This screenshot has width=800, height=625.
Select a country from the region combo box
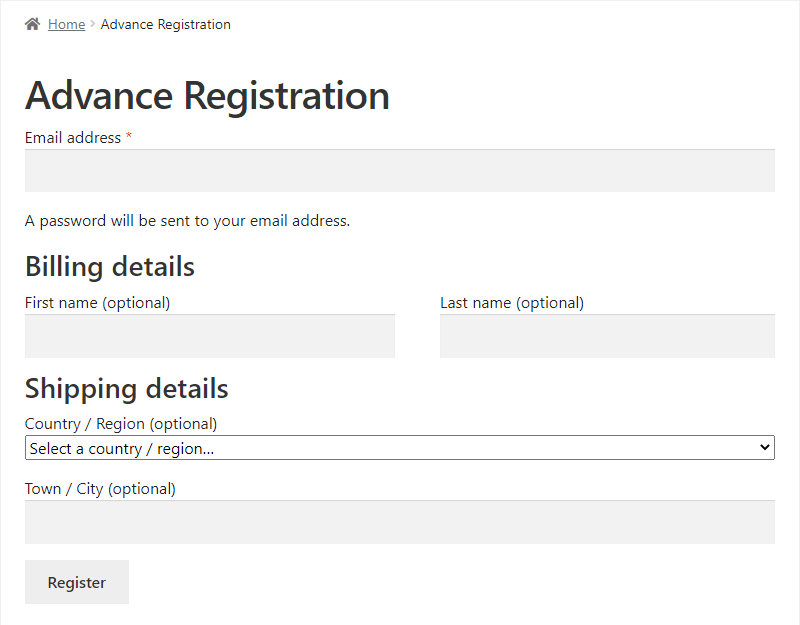[400, 447]
